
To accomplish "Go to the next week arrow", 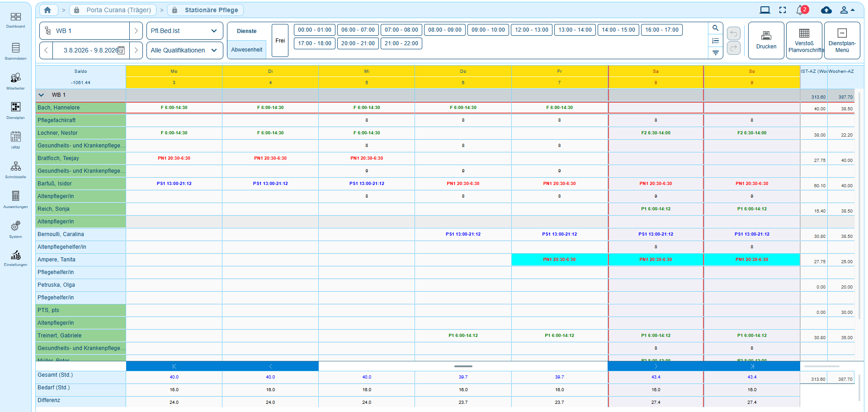I will (136, 50).
